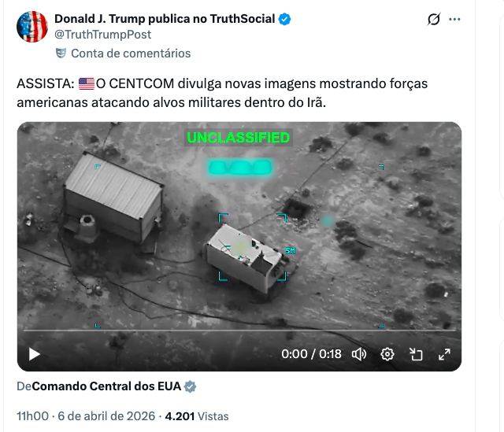This screenshot has width=504, height=432.
Task: Open video in picture-in-picture mode
Action: point(416,354)
